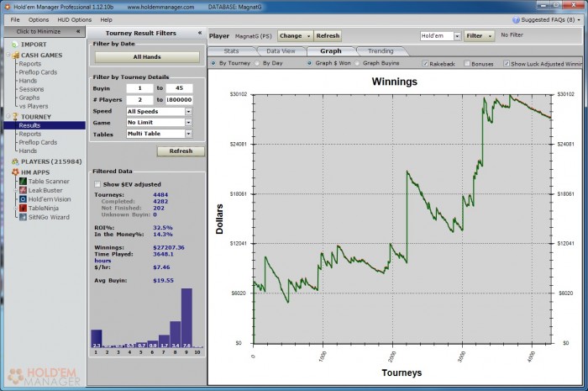
Task: Switch to the Trending tab
Action: 381,51
